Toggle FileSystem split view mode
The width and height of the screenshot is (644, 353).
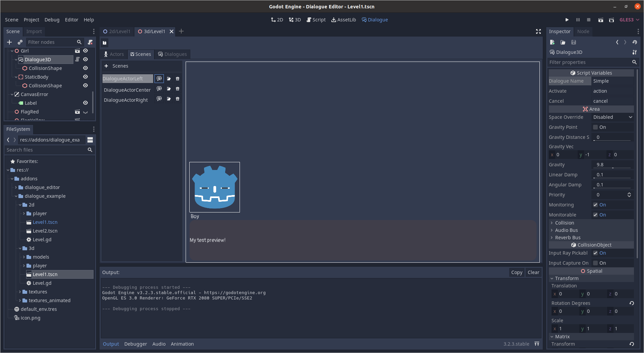coord(90,140)
